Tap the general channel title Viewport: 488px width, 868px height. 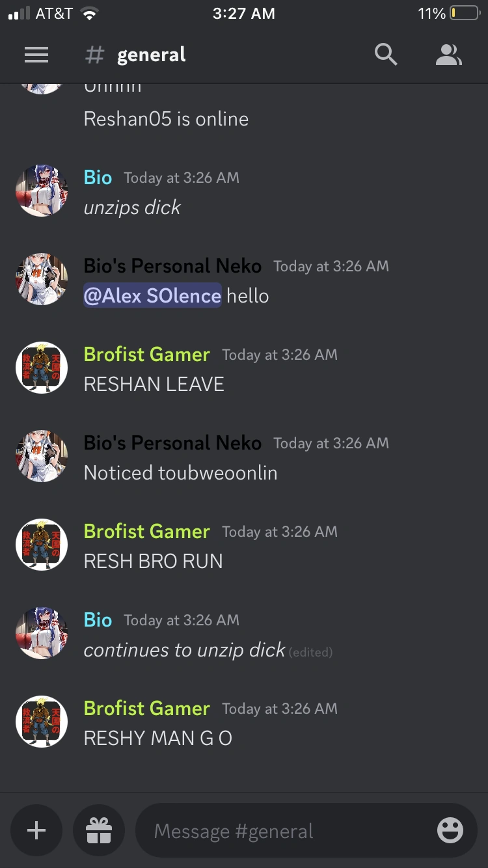pyautogui.click(x=151, y=55)
